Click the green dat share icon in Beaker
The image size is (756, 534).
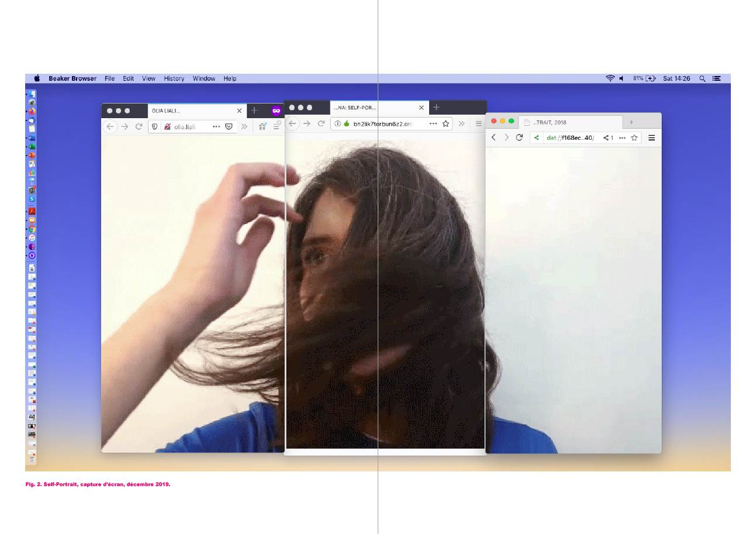[x=537, y=137]
